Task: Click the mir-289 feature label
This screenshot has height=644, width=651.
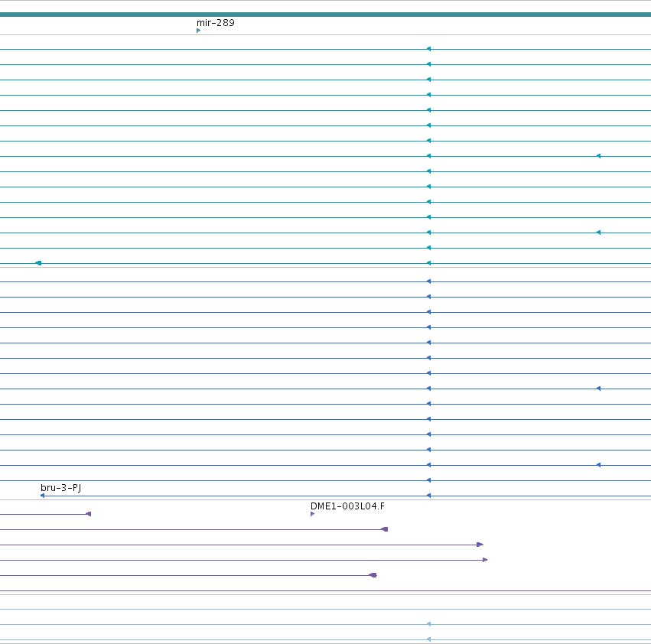Action: click(x=216, y=22)
